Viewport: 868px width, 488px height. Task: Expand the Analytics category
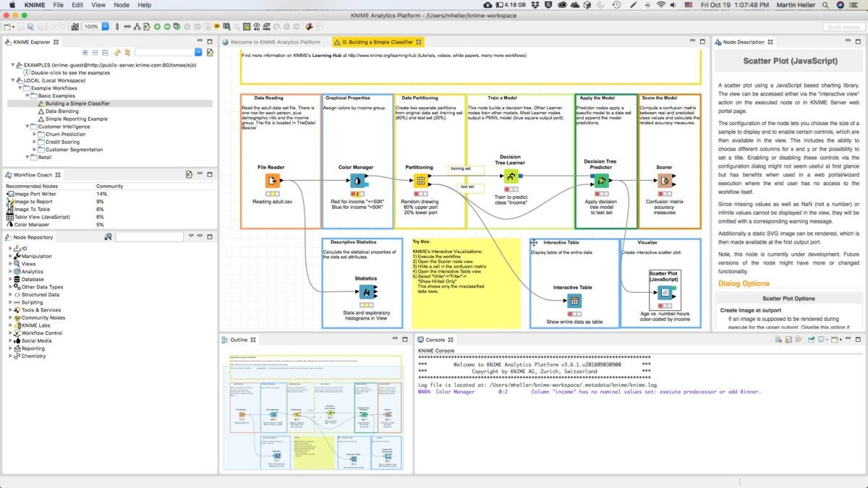[x=11, y=272]
